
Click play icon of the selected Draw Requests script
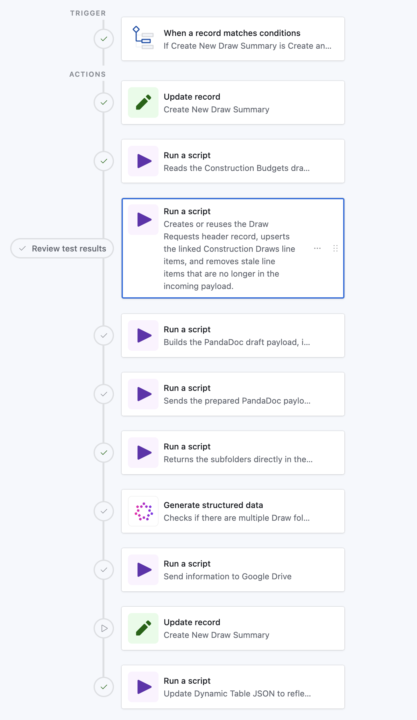143,219
